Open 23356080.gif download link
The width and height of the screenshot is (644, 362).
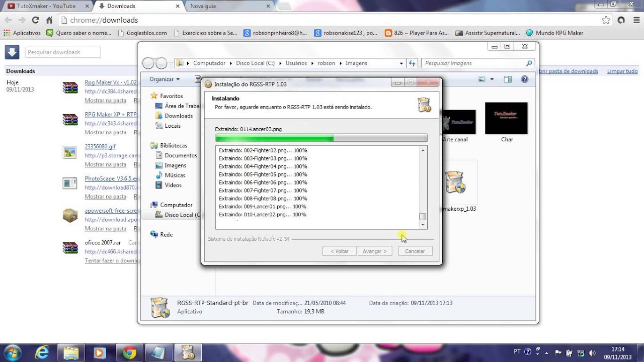100,146
